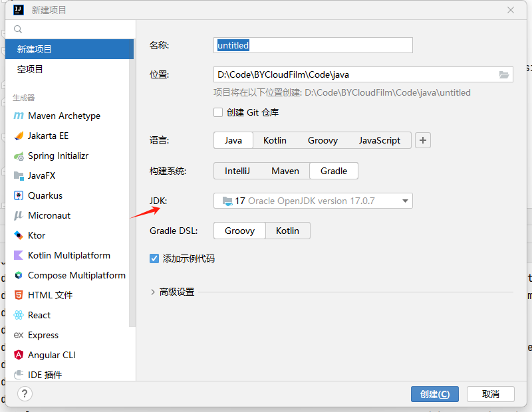Click the 创建(C) button
The width and height of the screenshot is (532, 412).
435,394
